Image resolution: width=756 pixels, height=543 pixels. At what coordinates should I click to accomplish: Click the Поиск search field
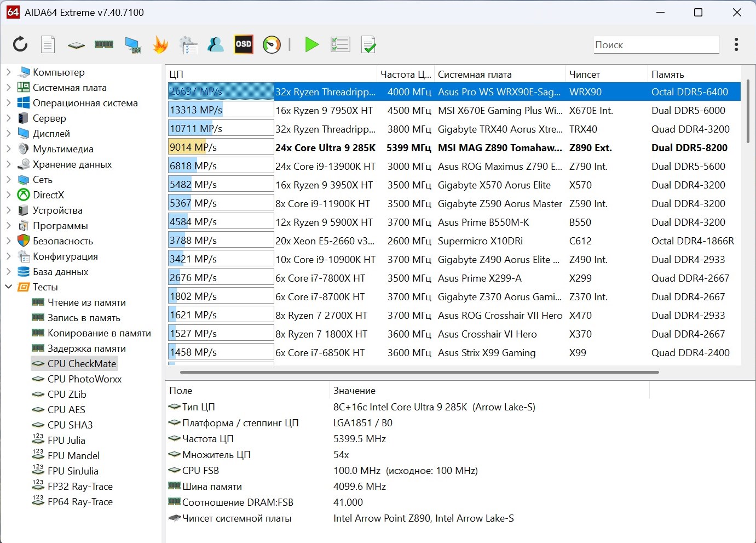(656, 45)
